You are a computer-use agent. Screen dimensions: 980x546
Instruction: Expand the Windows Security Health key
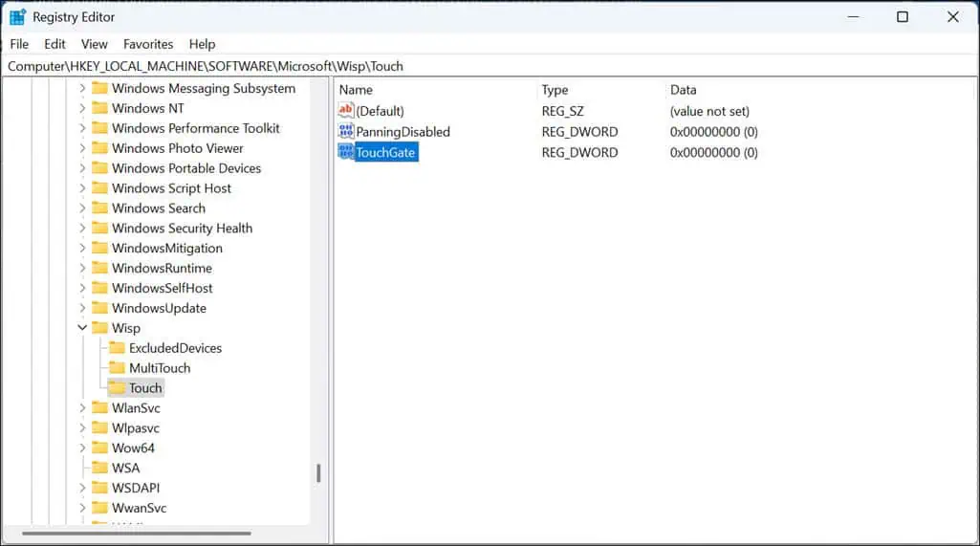(x=82, y=229)
